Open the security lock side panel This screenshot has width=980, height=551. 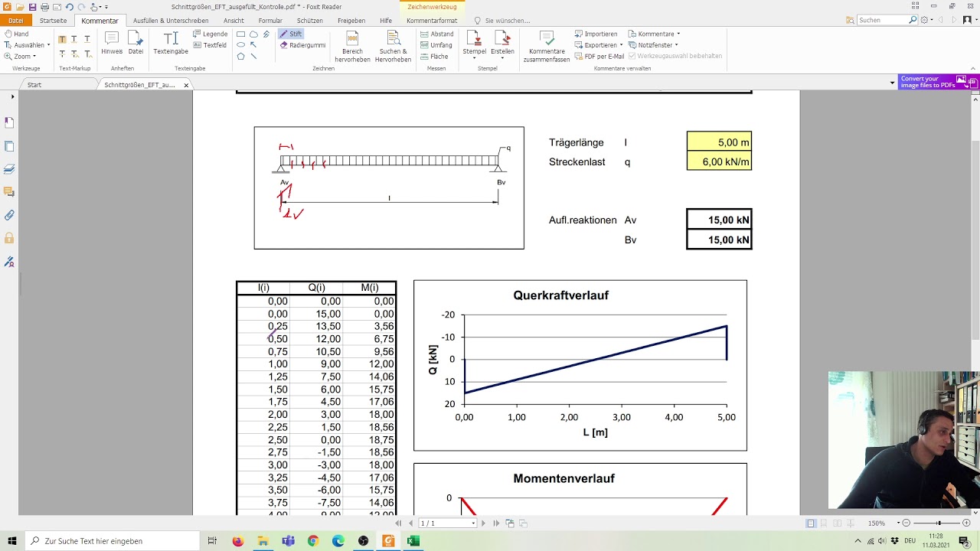9,238
